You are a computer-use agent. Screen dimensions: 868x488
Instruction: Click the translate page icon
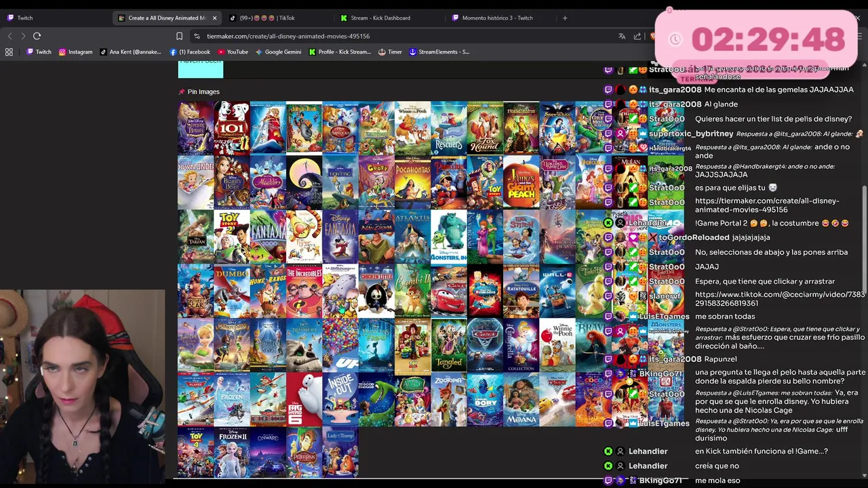coord(622,36)
